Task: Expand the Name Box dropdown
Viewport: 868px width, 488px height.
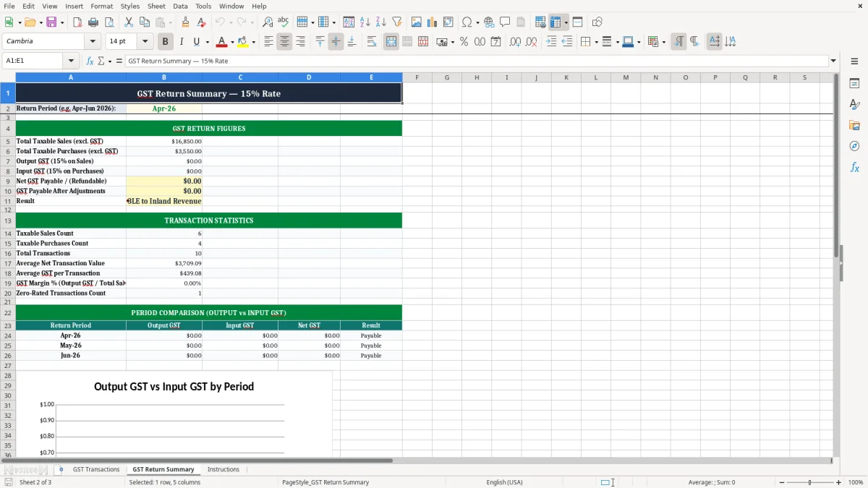Action: [x=71, y=61]
